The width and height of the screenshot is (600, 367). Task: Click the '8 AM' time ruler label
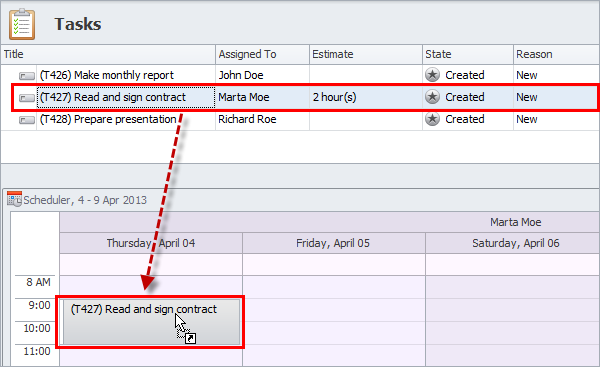(38, 283)
